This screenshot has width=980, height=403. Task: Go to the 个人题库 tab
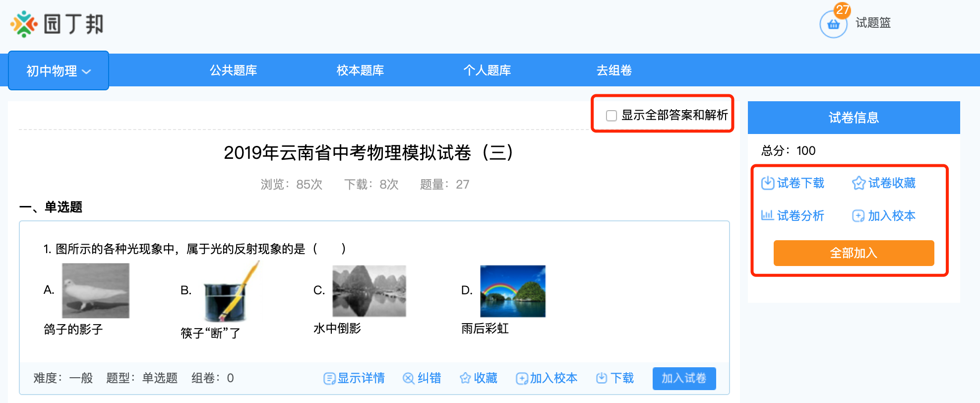(x=487, y=70)
